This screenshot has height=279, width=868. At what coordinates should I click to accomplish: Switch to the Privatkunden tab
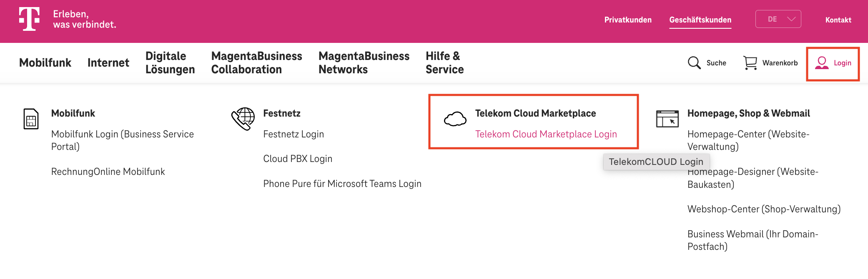tap(628, 20)
